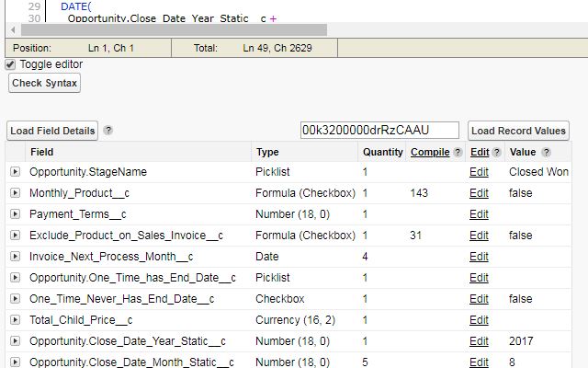Click help icon beside Load Field Details
This screenshot has height=368, width=588.
(x=108, y=131)
